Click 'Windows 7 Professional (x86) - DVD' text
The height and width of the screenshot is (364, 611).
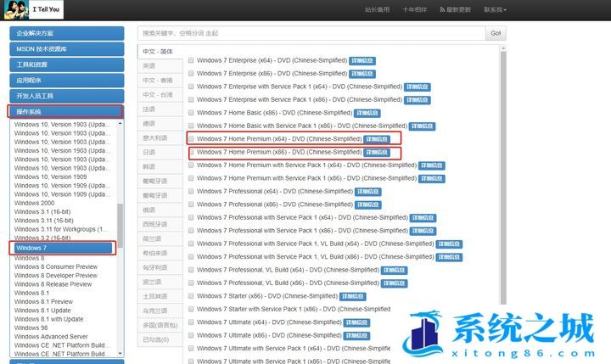click(275, 204)
